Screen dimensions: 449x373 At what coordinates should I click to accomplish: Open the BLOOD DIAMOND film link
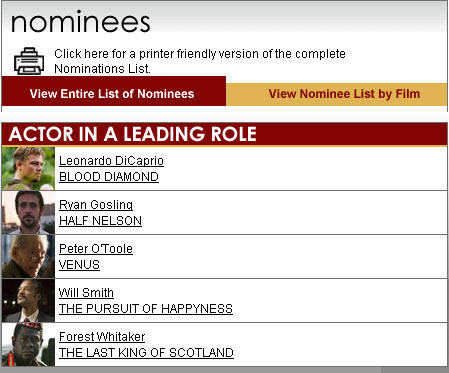[109, 177]
